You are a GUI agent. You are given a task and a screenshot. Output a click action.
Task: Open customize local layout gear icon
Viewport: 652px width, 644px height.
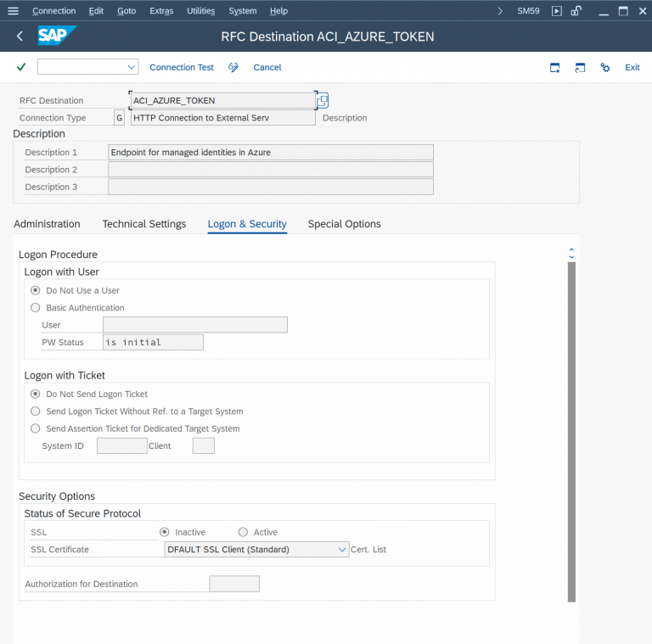pyautogui.click(x=605, y=67)
